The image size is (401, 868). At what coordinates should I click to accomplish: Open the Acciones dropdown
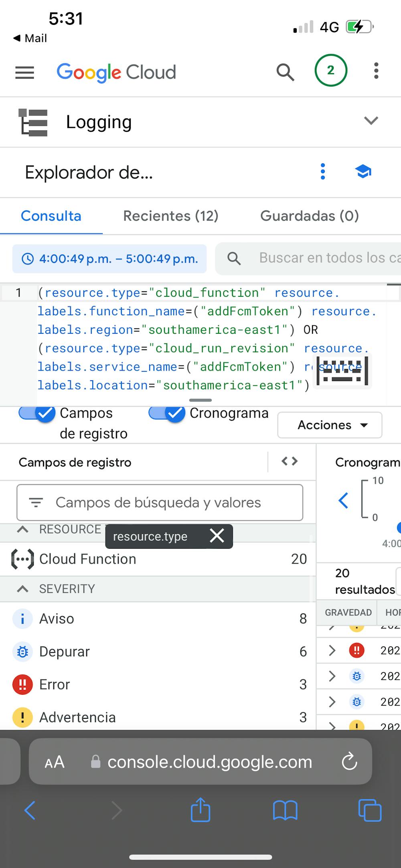330,425
